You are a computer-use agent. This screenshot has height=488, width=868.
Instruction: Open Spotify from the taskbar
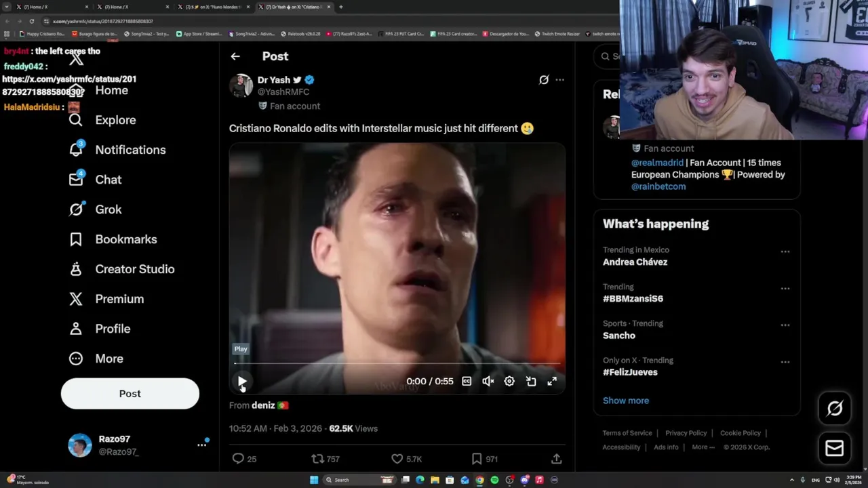pos(494,480)
